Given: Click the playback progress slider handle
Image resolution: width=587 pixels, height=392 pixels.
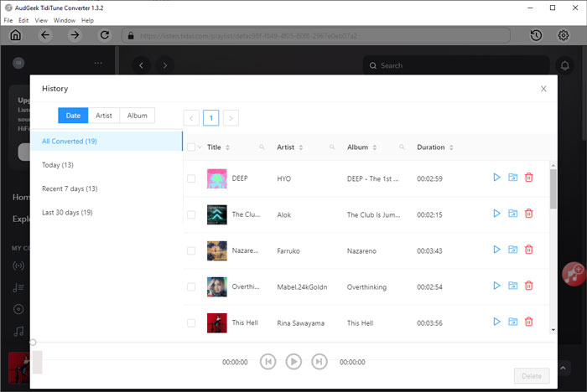Looking at the screenshot, I should click(33, 343).
